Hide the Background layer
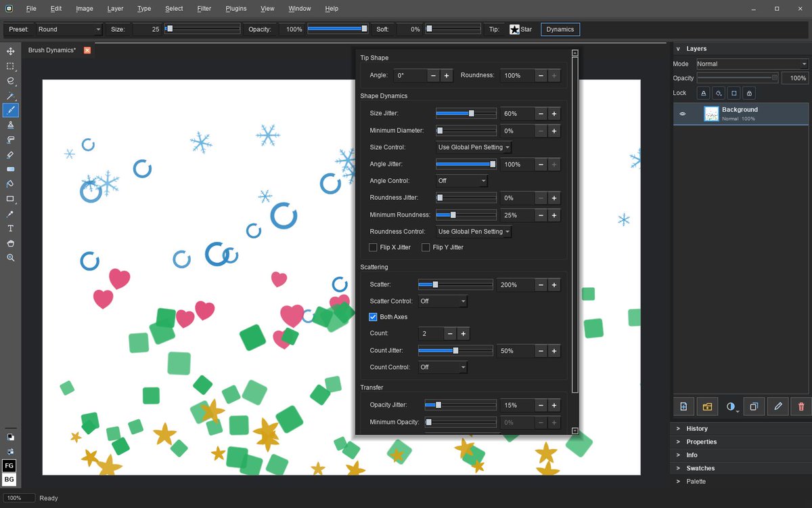Viewport: 812px width, 508px height. point(682,114)
